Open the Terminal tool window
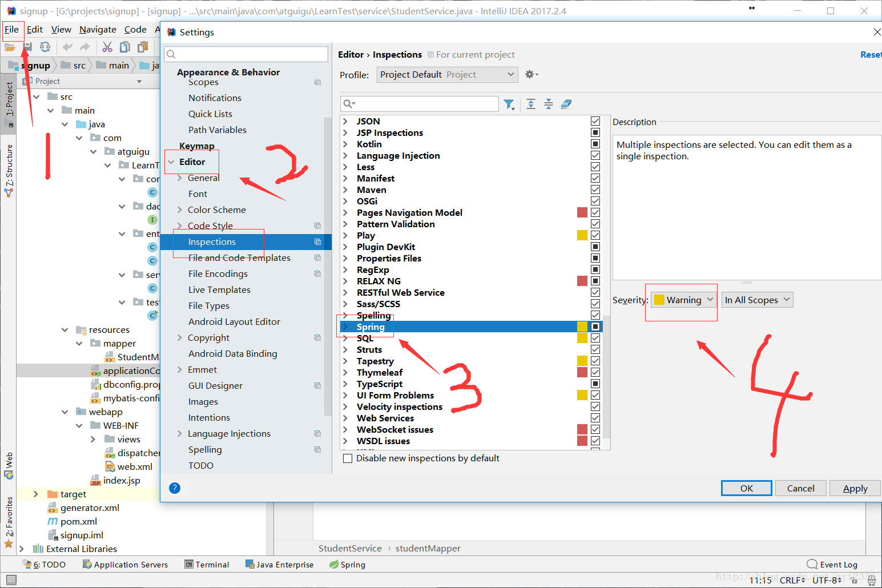This screenshot has width=882, height=588. pos(207,565)
